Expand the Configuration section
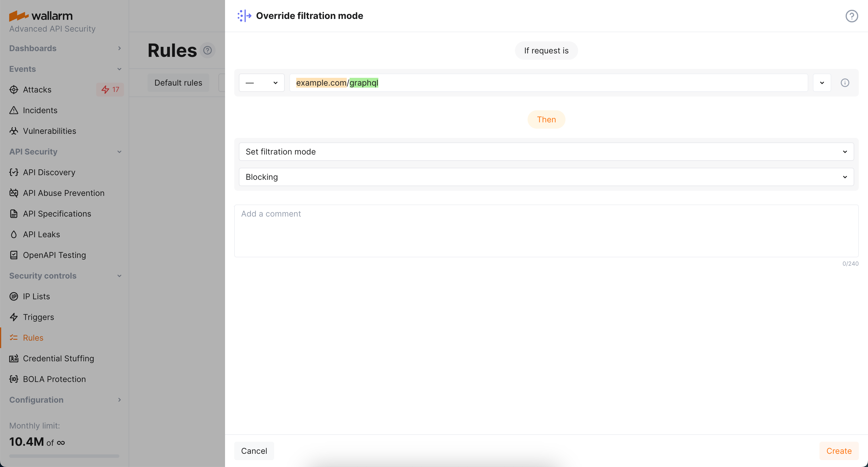The width and height of the screenshot is (868, 467). pos(120,400)
